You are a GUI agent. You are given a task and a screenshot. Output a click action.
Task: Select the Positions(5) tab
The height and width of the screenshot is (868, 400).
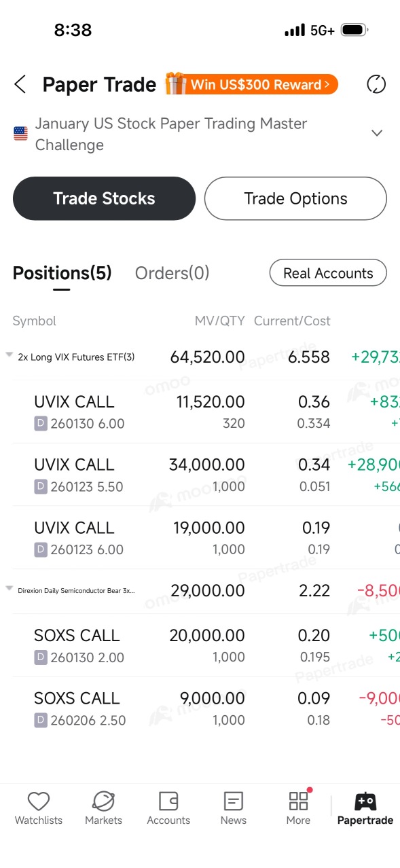[x=62, y=273]
